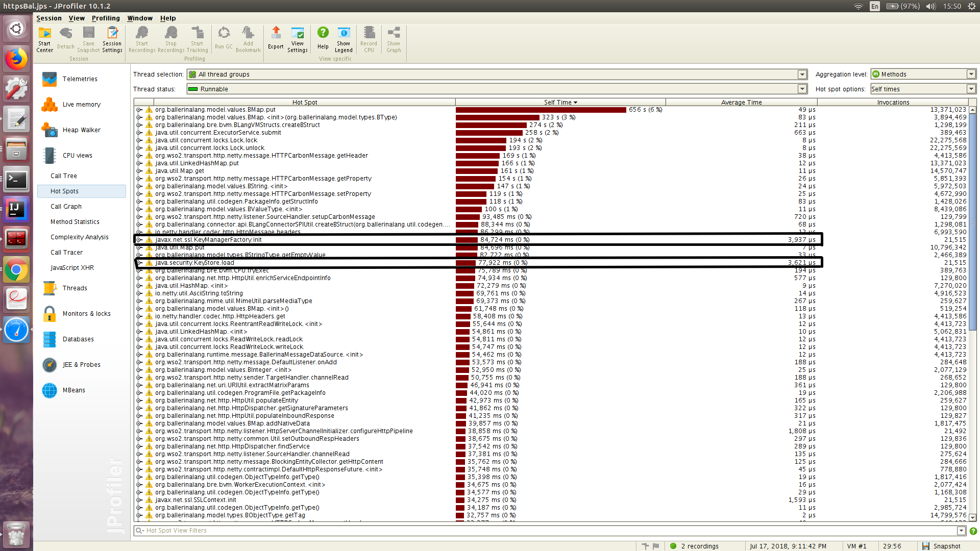Screen dimensions: 980x551
Task: Switch to the Heap Walker view
Action: (x=81, y=130)
